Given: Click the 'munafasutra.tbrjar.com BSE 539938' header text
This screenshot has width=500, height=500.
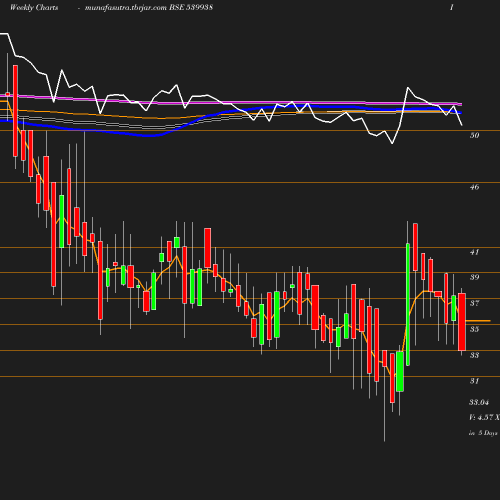Looking at the screenshot, I should click(x=149, y=7).
